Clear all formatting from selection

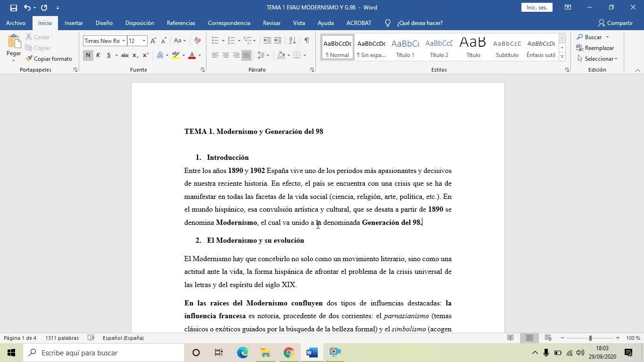tap(198, 41)
